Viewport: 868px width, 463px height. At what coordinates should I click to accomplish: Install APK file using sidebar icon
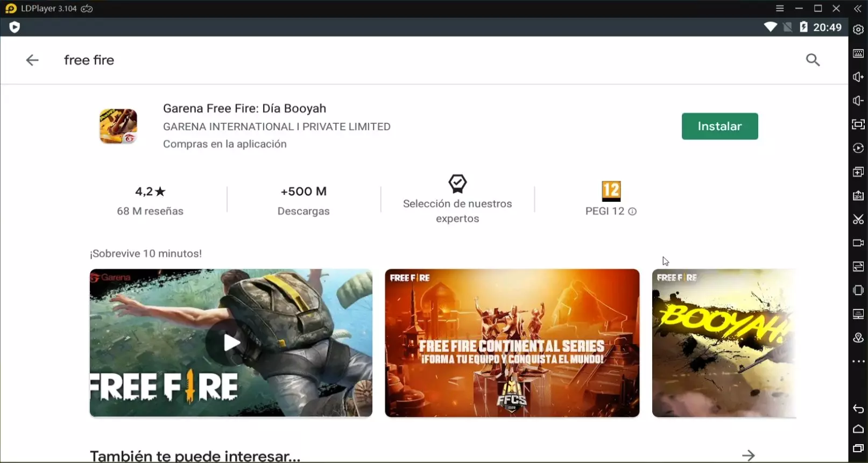(x=858, y=196)
